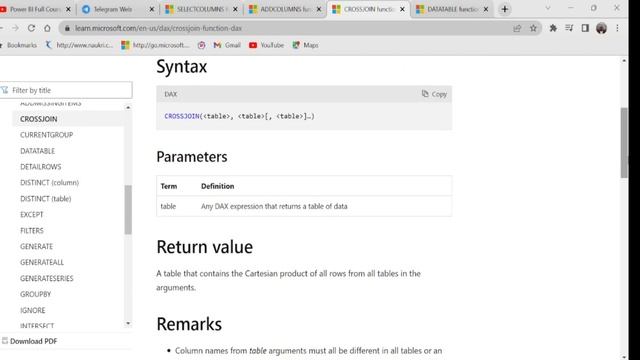Switch to the DATATABLE function tab

[x=452, y=9]
